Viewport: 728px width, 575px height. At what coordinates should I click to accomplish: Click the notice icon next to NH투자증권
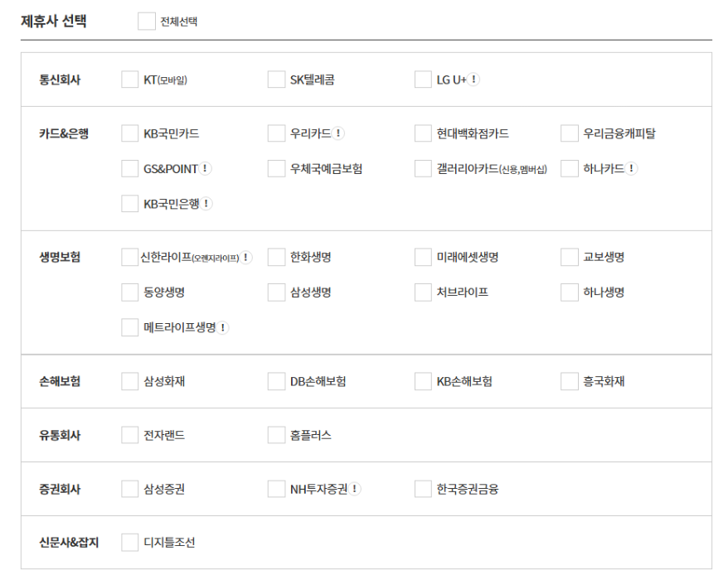(x=354, y=489)
